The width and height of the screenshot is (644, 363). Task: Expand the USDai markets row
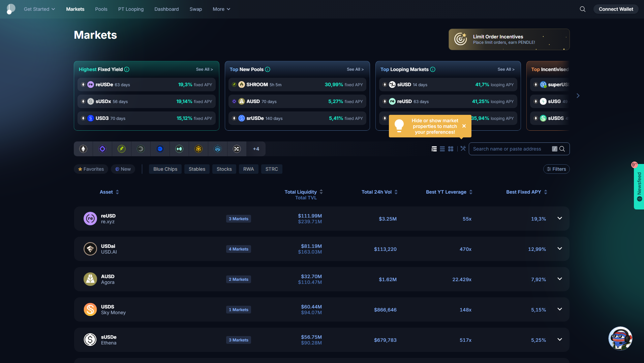[559, 249]
